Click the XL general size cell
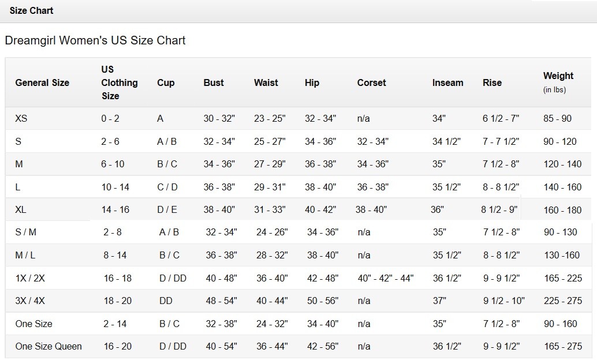Image resolution: width=597 pixels, height=364 pixels. coord(21,210)
